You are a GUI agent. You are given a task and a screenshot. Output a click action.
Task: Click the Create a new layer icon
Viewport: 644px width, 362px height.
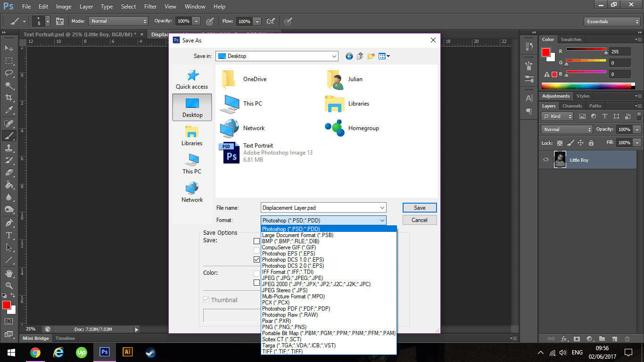click(614, 338)
